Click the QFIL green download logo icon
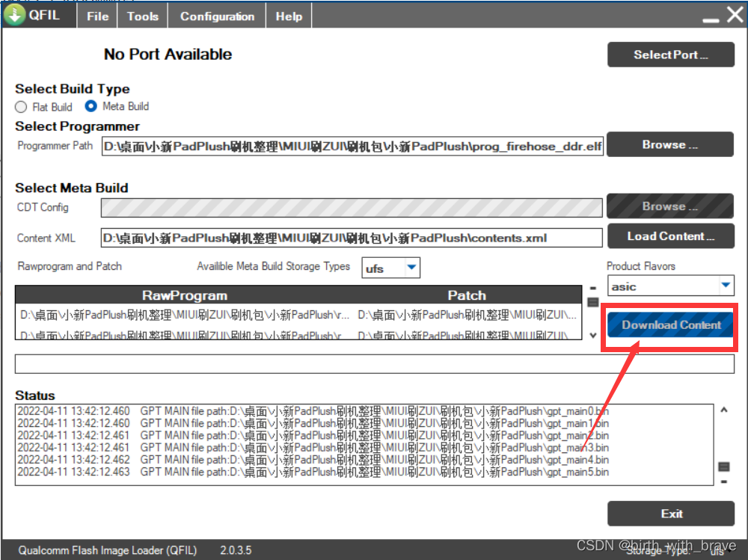748x560 pixels. [x=15, y=15]
